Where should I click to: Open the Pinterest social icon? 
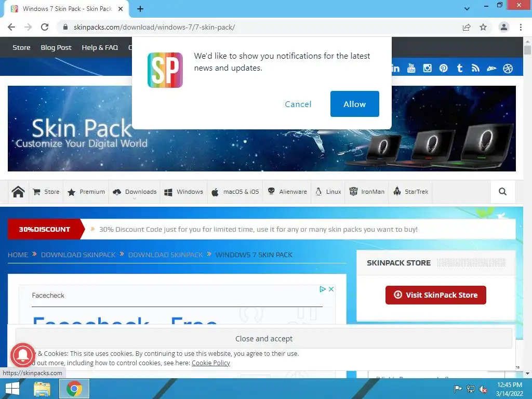click(x=444, y=69)
